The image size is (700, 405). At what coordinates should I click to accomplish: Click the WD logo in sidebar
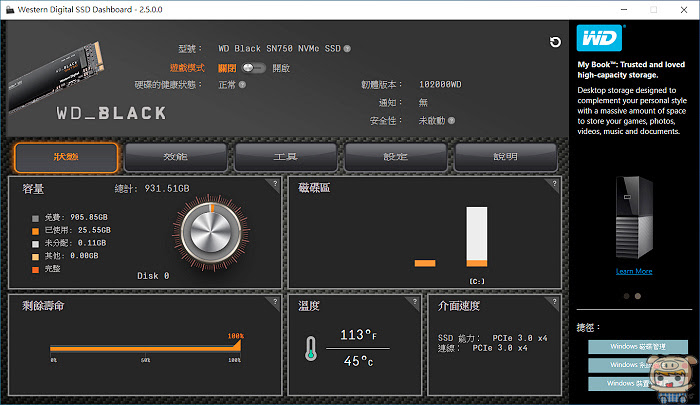(x=600, y=38)
